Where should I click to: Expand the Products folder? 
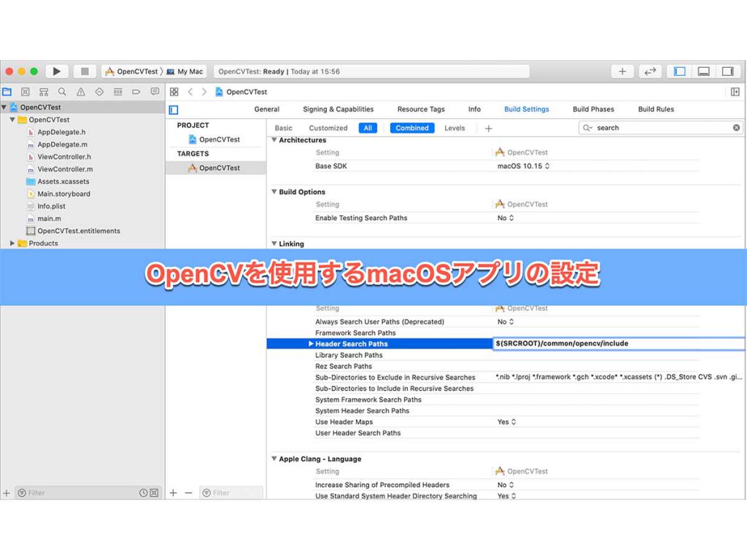pyautogui.click(x=12, y=244)
